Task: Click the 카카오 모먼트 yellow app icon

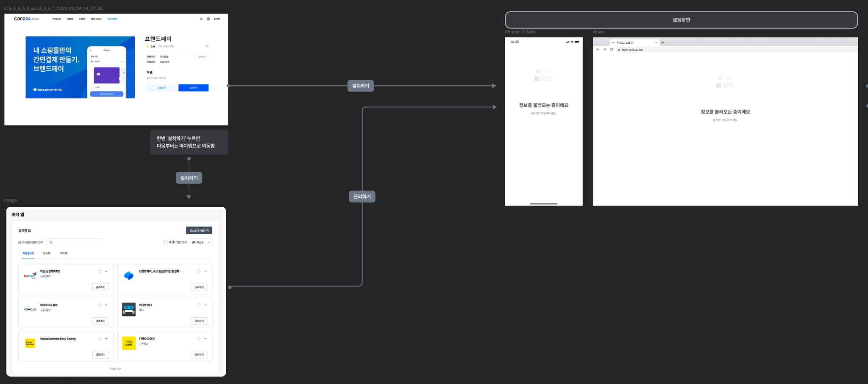Action: pyautogui.click(x=129, y=343)
